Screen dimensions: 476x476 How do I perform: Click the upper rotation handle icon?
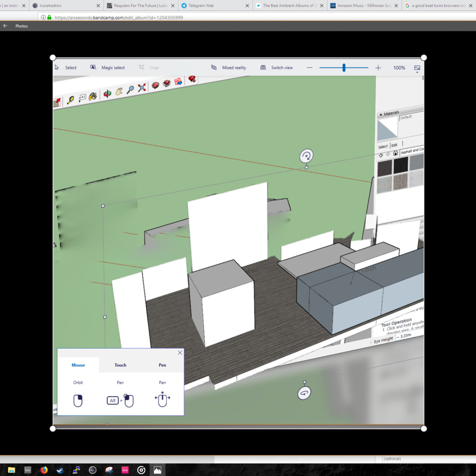[x=306, y=156]
